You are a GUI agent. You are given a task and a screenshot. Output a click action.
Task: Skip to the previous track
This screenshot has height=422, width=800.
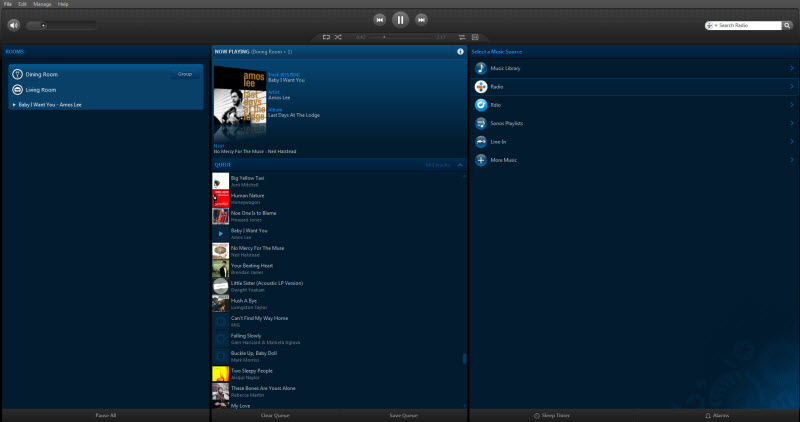coord(379,19)
